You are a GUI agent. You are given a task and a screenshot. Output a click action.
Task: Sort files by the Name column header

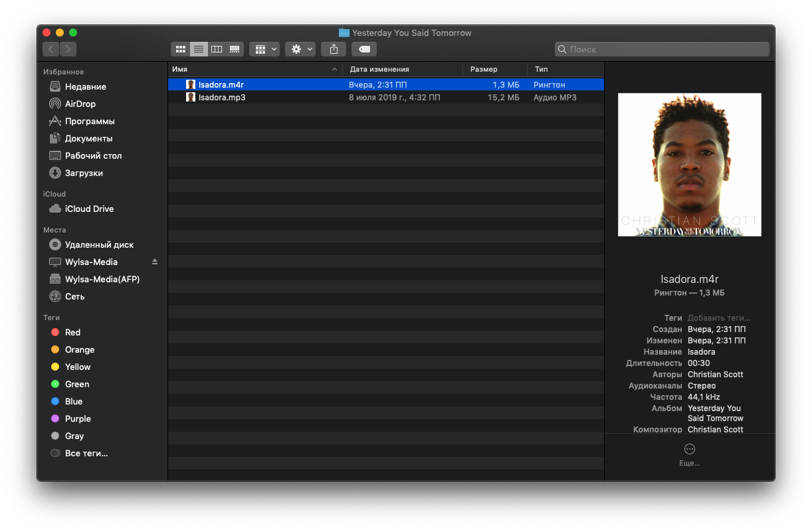[253, 69]
